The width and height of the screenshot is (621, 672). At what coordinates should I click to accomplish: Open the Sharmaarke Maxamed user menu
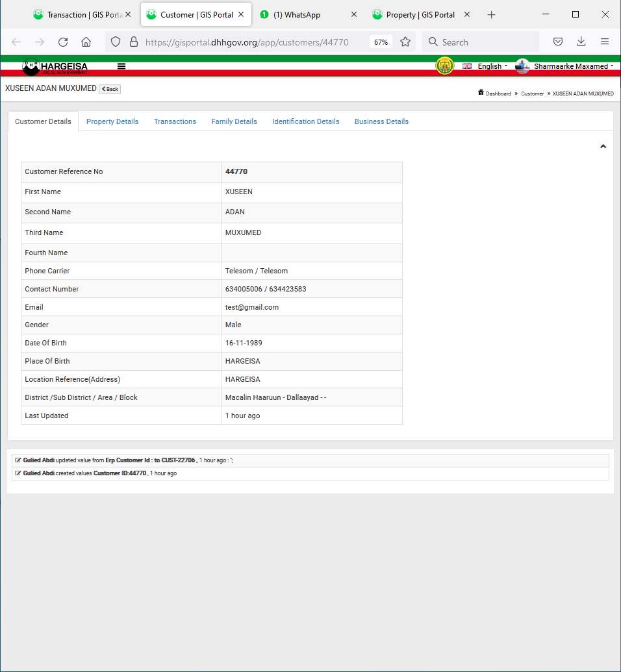[574, 66]
